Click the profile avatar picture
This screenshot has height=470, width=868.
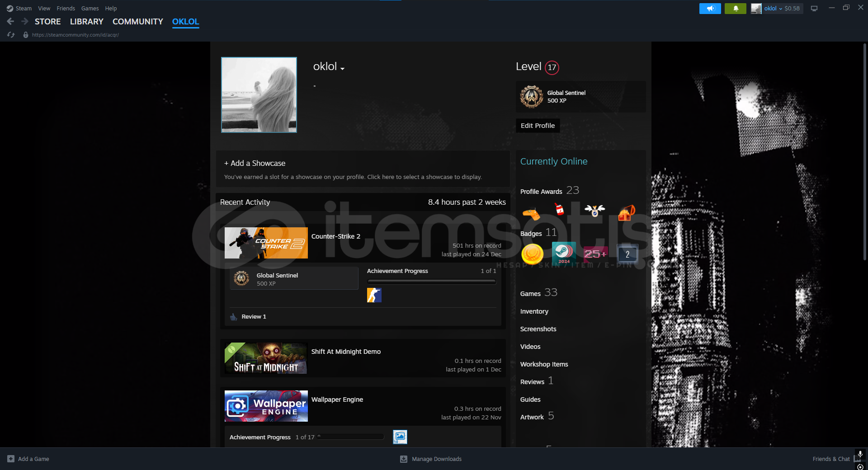[x=259, y=95]
